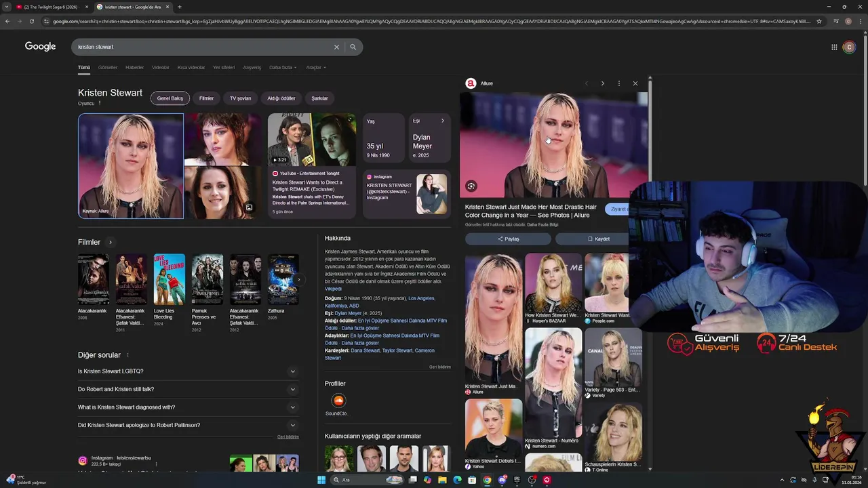Switch to the 'Videolar' tab

point(161,68)
